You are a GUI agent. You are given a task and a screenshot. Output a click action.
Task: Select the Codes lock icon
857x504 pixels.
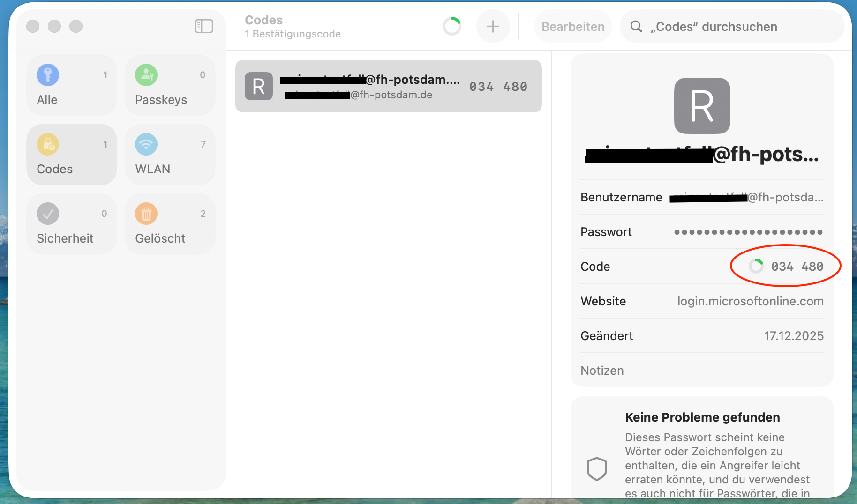pyautogui.click(x=48, y=145)
